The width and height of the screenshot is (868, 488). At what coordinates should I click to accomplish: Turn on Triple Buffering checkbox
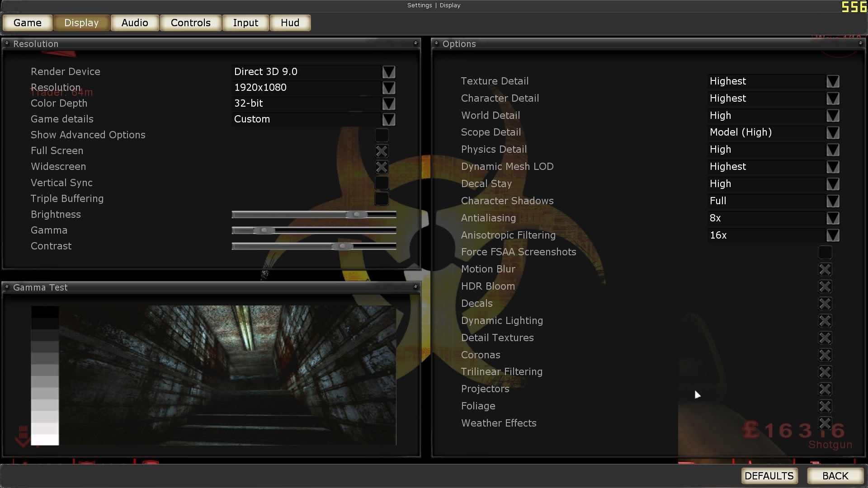tap(382, 198)
